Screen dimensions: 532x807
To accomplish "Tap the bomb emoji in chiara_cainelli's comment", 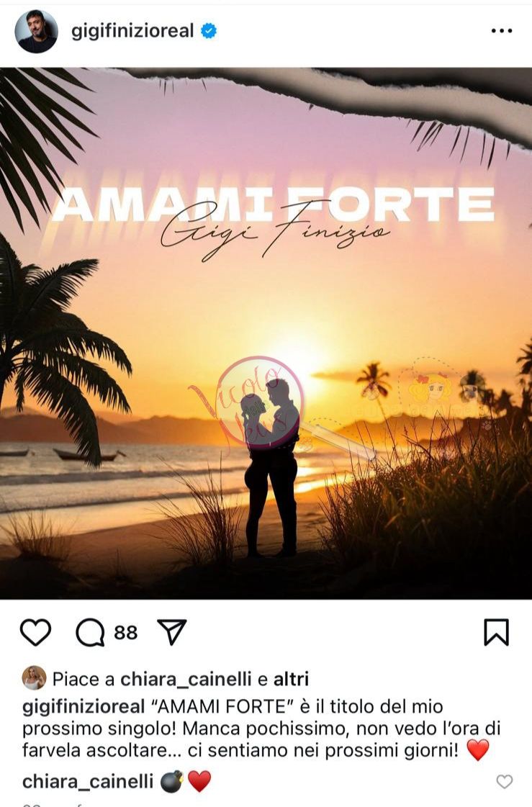I will click(172, 781).
